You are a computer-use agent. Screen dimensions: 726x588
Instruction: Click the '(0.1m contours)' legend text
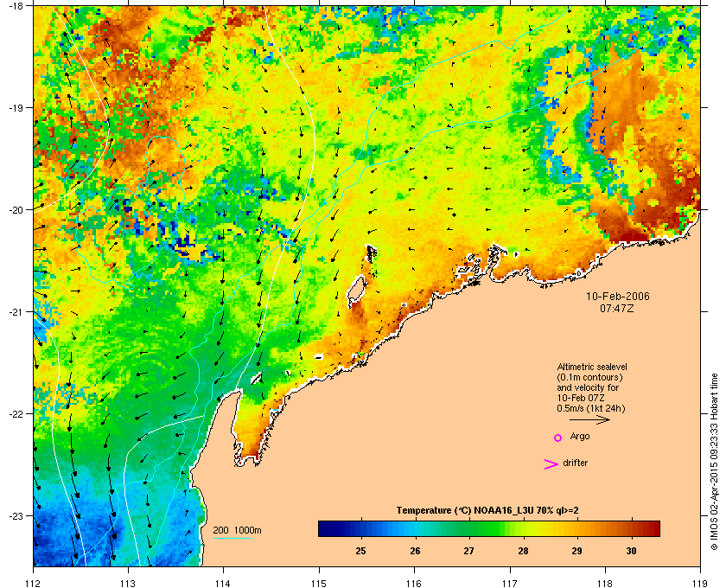pos(589,377)
